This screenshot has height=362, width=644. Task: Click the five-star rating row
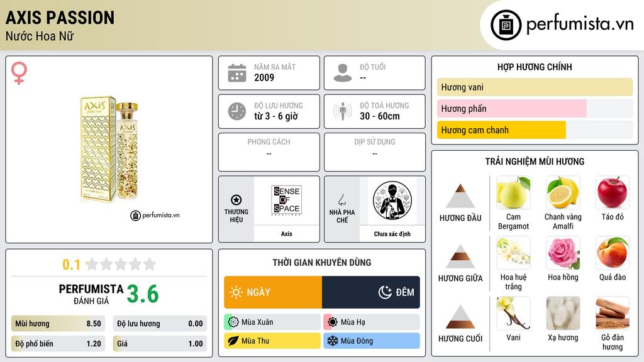coord(121,264)
